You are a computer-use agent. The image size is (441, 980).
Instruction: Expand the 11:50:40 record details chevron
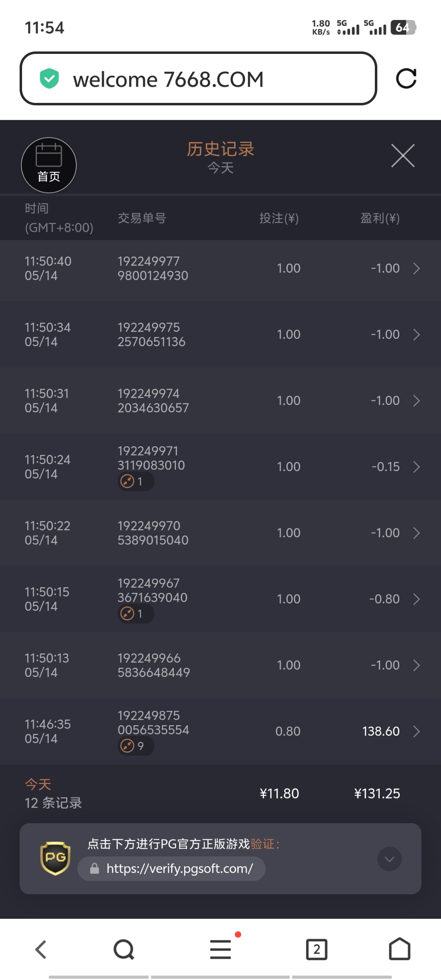[x=416, y=269]
